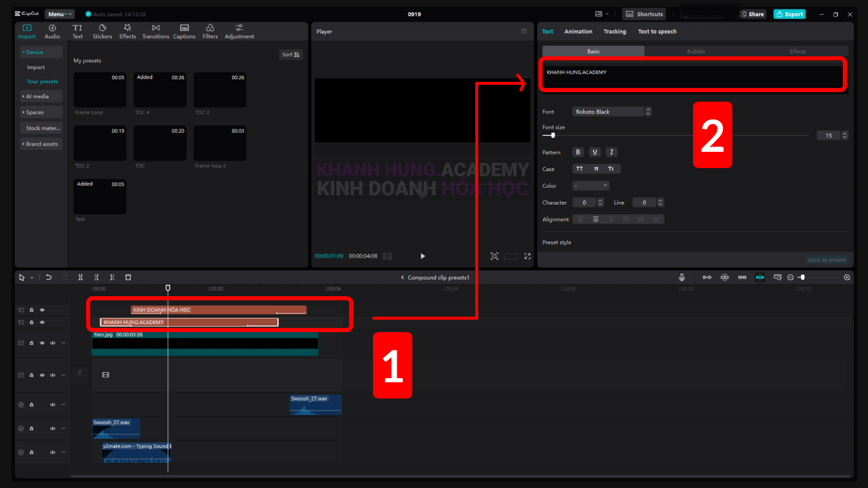Screen dimensions: 868x488
Task: Toggle the preview axis icon highlighted blue
Action: click(760, 277)
